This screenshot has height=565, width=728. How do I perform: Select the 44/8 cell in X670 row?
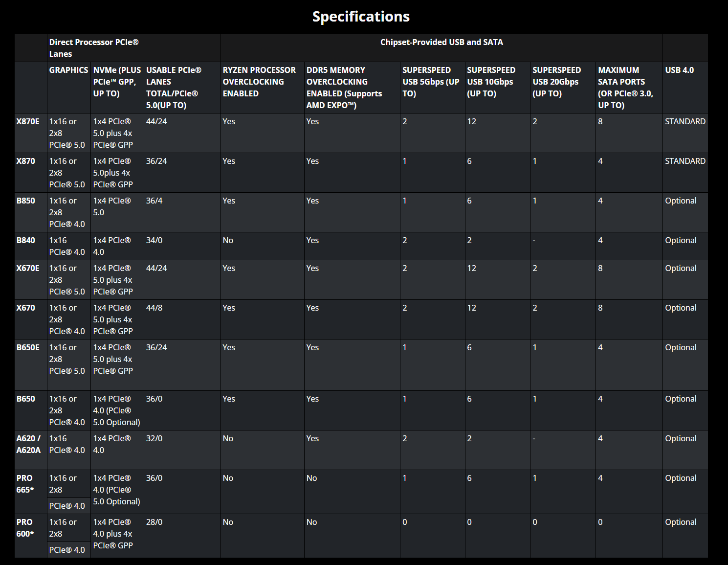154,308
